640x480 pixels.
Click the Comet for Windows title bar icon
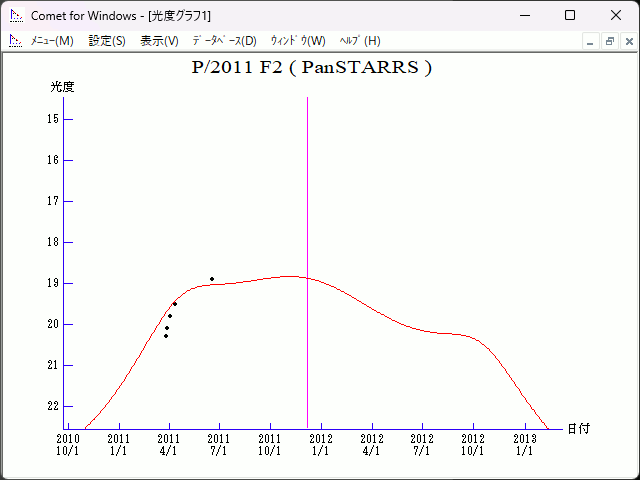click(x=16, y=16)
